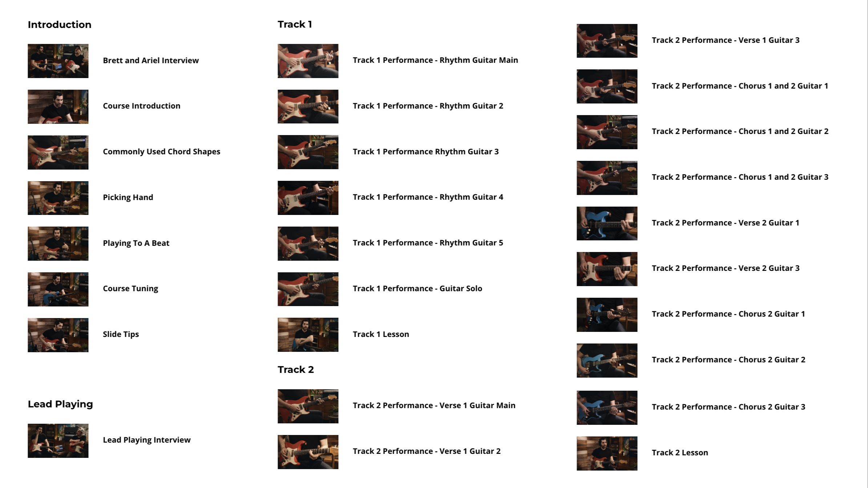Open Track 1 Performance - Guitar Solo link
The image size is (868, 488).
click(x=417, y=289)
